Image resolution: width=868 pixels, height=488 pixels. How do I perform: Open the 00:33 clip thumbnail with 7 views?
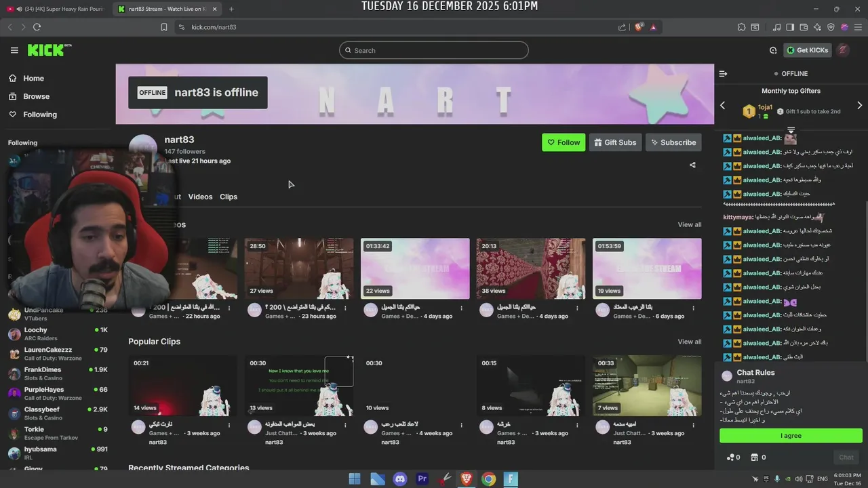pos(647,386)
